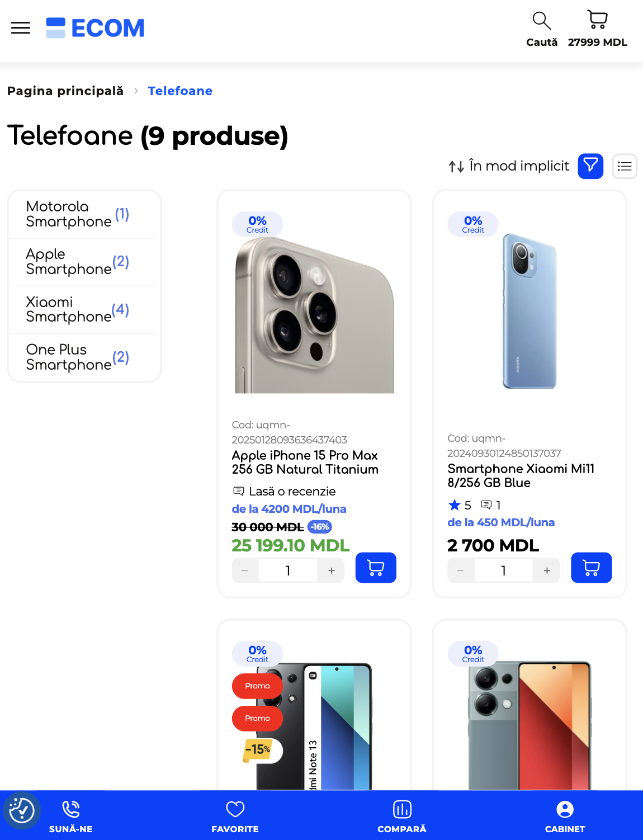Open Favorite from bottom bar
Screen dimensions: 643x840
(x=235, y=816)
